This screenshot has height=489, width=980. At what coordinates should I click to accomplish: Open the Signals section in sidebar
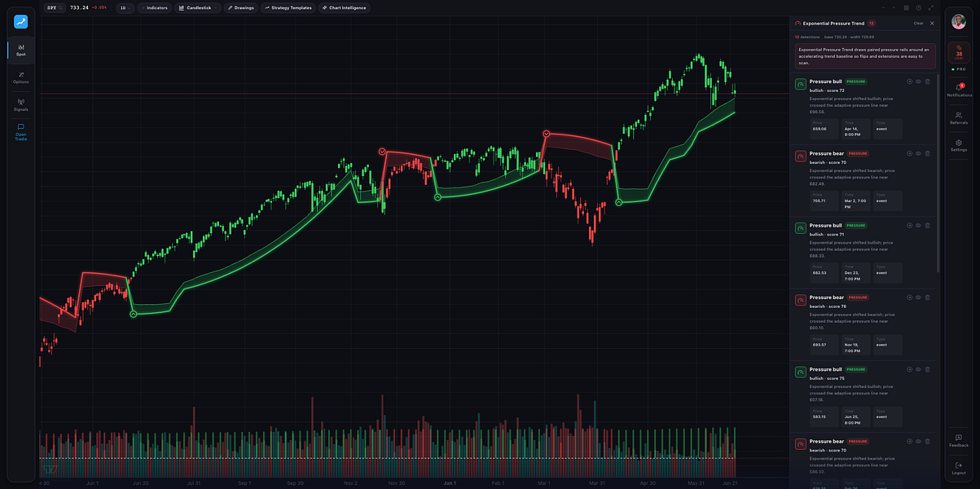click(x=21, y=105)
